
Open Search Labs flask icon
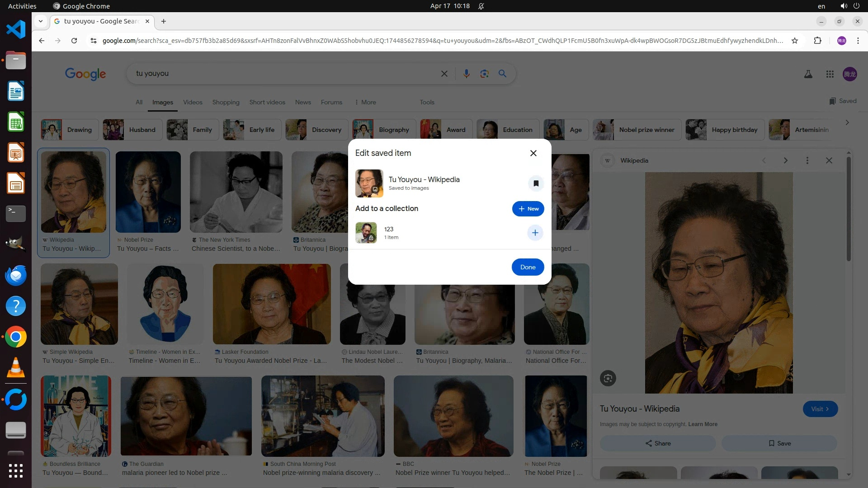(808, 74)
